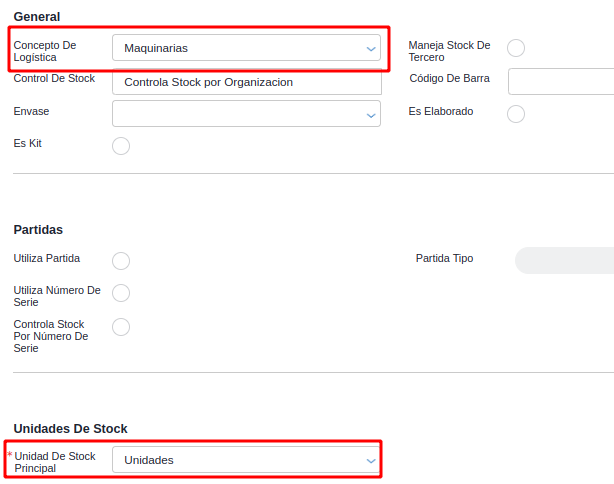Click the greyed Partida Tipo field
The width and height of the screenshot is (614, 484).
click(564, 261)
